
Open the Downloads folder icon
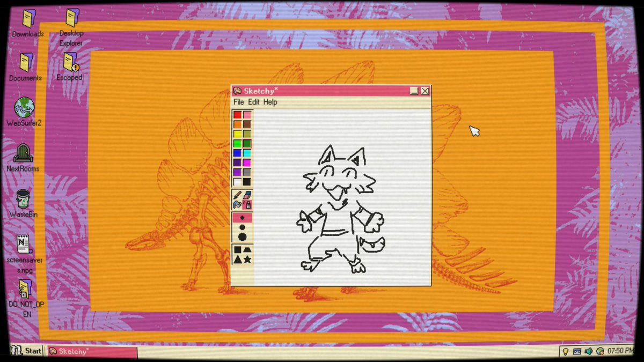tap(28, 19)
